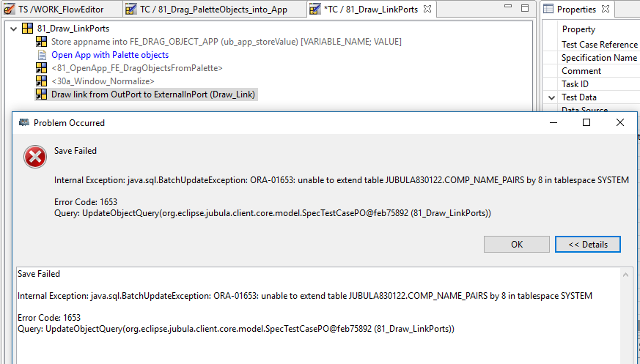Screen dimensions: 640x364
Task: Click the Properties view icon
Action: coord(548,9)
